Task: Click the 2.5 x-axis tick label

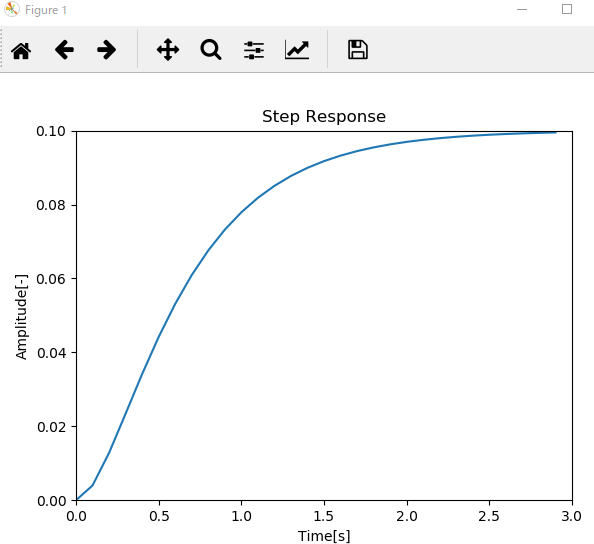Action: click(x=489, y=516)
